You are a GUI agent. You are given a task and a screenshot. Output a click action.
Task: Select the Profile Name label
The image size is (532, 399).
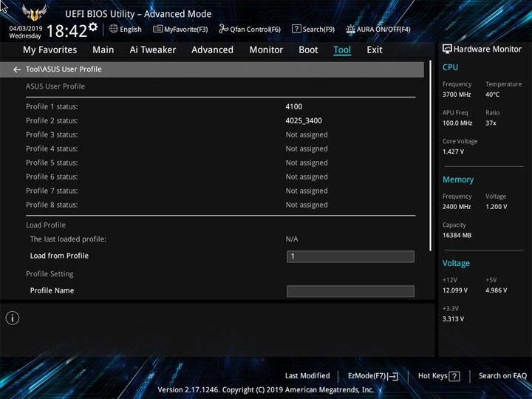tap(52, 290)
